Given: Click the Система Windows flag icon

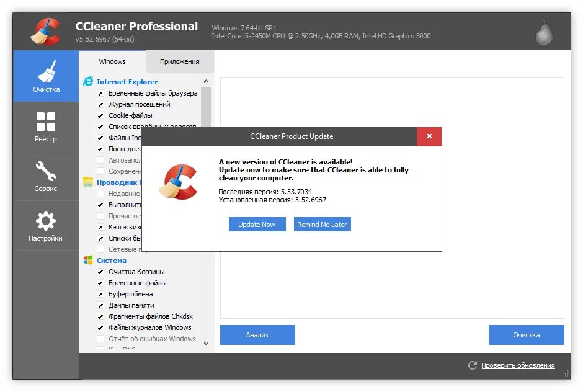Looking at the screenshot, I should coord(88,260).
